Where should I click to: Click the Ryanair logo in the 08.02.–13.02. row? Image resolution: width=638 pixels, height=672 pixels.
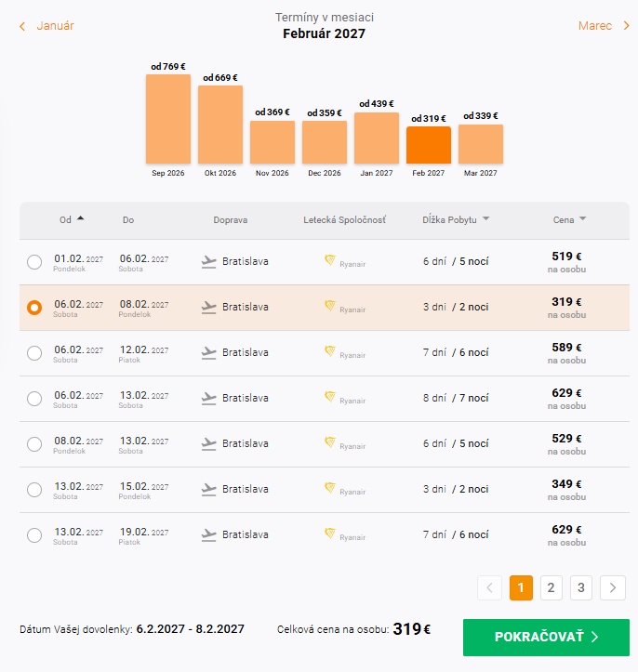tap(330, 441)
